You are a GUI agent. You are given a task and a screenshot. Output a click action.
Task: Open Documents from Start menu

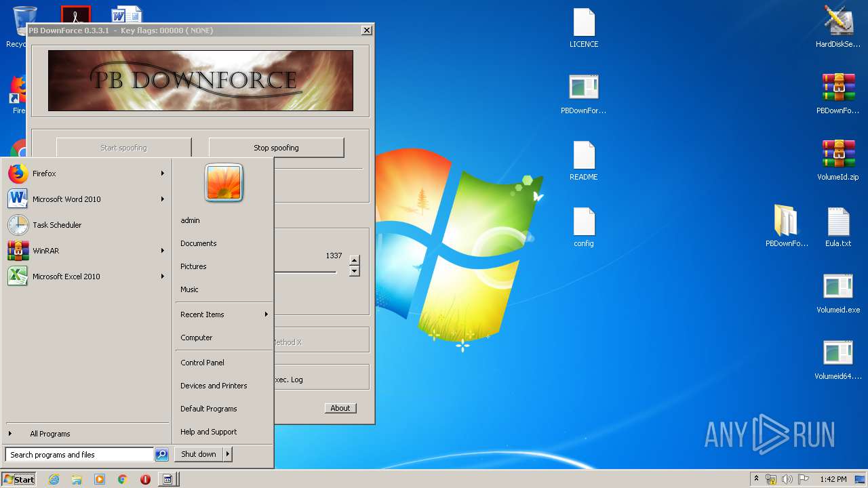(223, 243)
